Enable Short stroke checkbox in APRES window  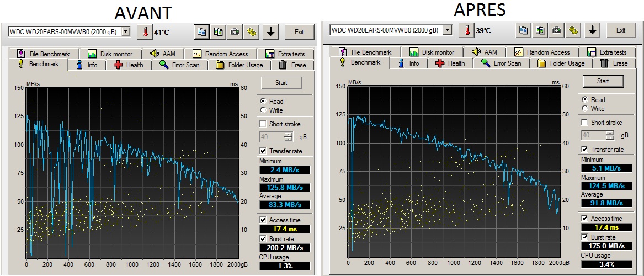coord(585,123)
